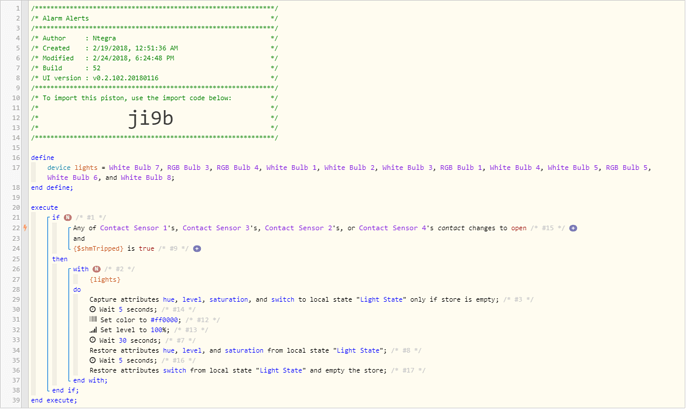Click the end execute; statement
The height and width of the screenshot is (412, 690).
[x=54, y=401]
